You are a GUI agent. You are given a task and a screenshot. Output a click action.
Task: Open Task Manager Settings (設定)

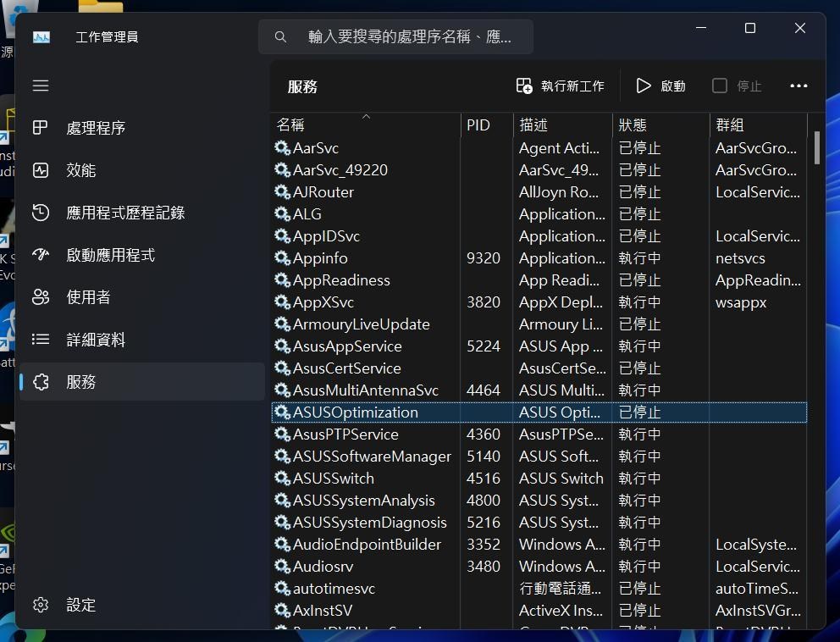click(142, 605)
